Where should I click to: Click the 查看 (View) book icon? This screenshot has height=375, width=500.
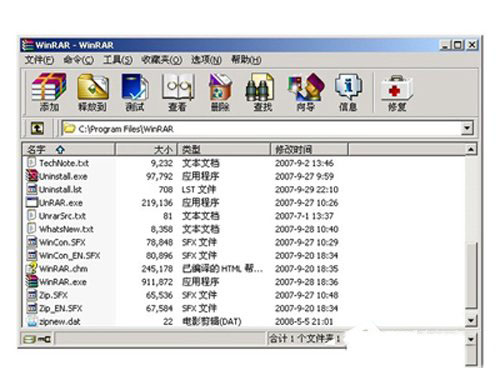click(x=178, y=87)
